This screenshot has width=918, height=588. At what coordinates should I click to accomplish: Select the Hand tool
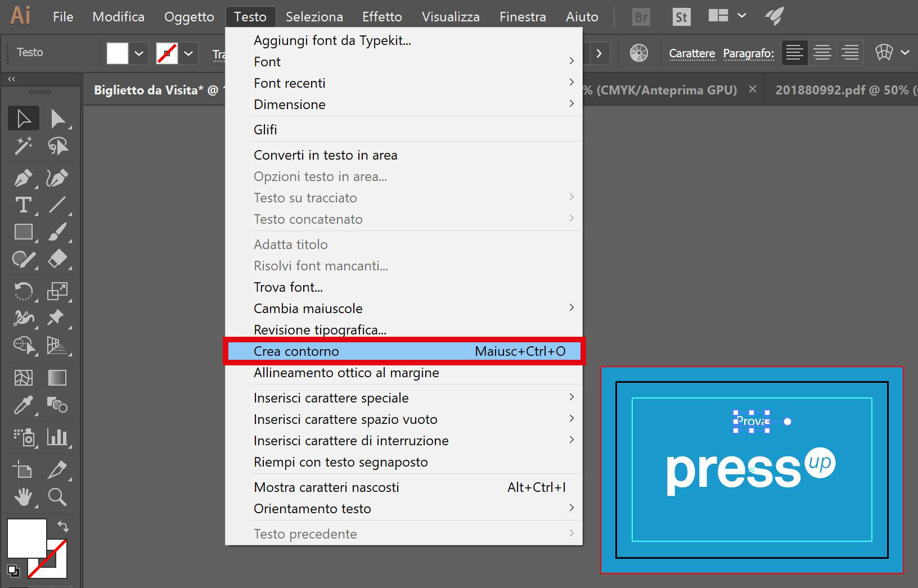tap(23, 497)
